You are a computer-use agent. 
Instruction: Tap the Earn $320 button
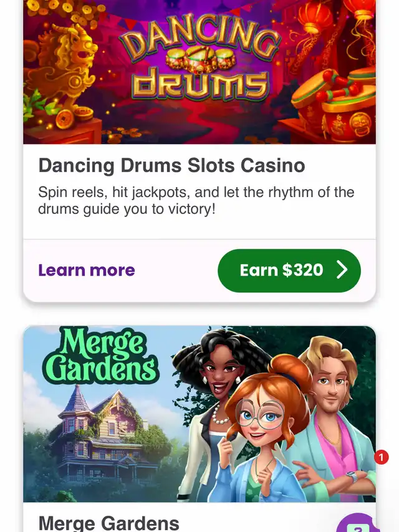(x=289, y=271)
